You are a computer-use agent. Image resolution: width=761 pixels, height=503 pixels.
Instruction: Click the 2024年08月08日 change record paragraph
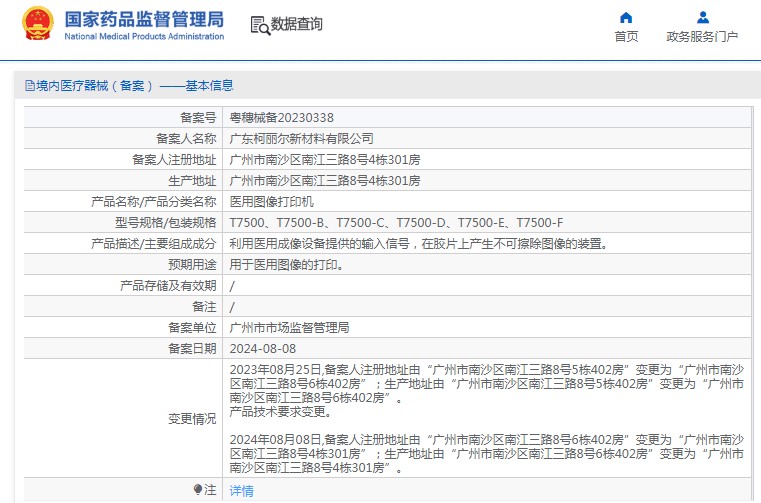(x=486, y=453)
